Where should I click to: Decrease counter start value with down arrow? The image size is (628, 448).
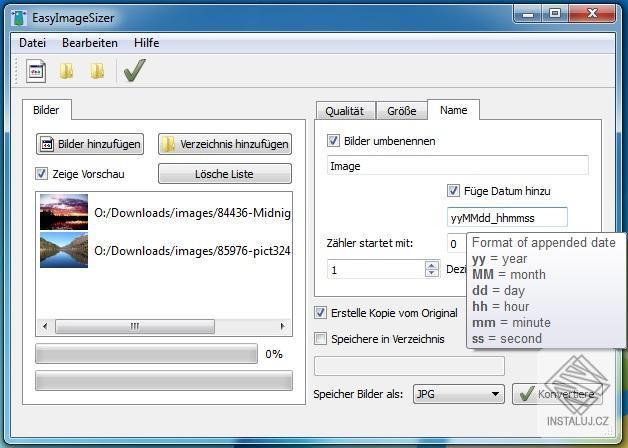[x=431, y=274]
